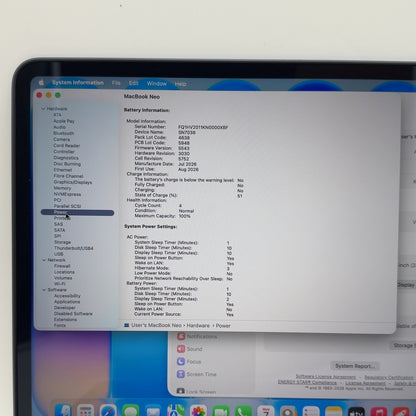The width and height of the screenshot is (416, 416).
Task: Launch FaceTime from the Dock
Action: pos(221,411)
